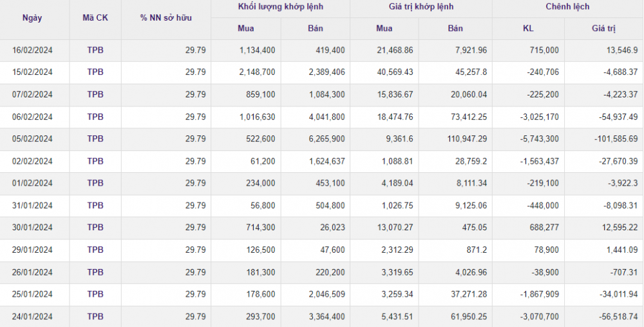Click 'Bán' sub-header under Giá trị khớp lệnh
The height and width of the screenshot is (327, 644).
455,28
